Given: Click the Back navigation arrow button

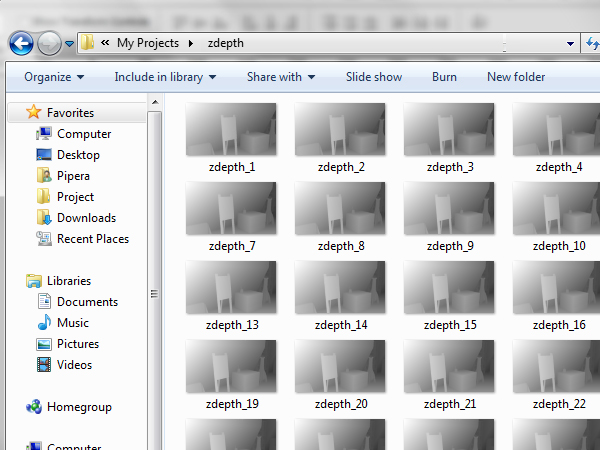Looking at the screenshot, I should (x=21, y=43).
